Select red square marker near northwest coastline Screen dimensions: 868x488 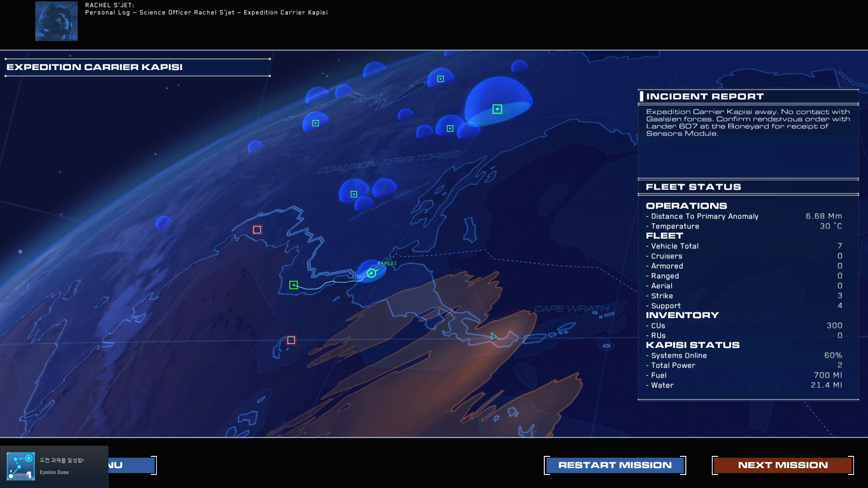pos(257,230)
